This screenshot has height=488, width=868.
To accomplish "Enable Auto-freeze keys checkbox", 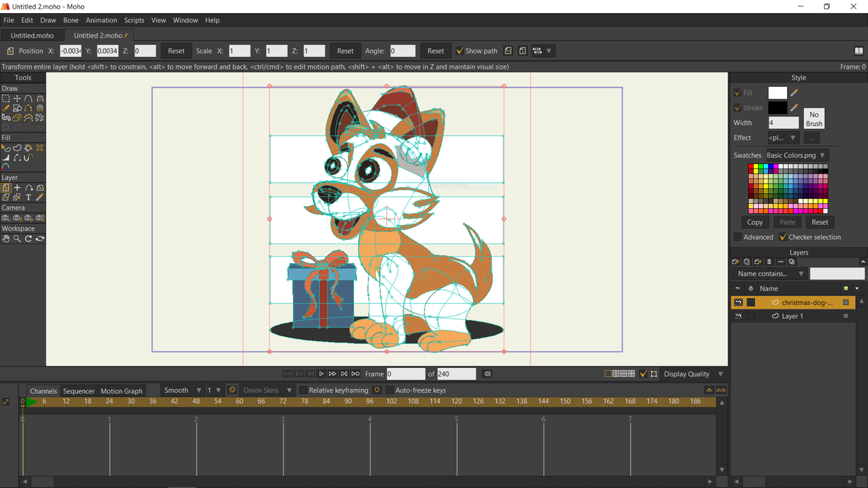I will [x=390, y=390].
